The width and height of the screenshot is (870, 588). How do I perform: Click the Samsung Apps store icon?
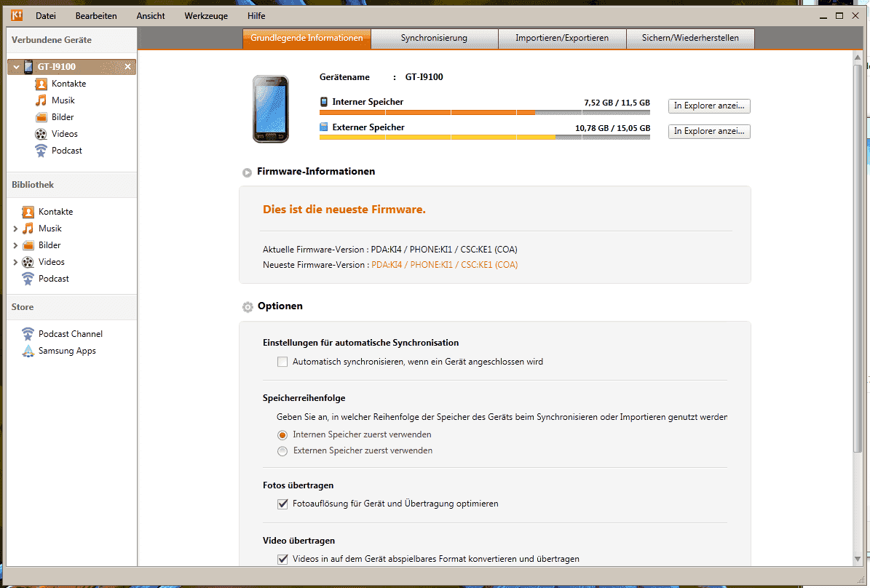click(x=28, y=351)
